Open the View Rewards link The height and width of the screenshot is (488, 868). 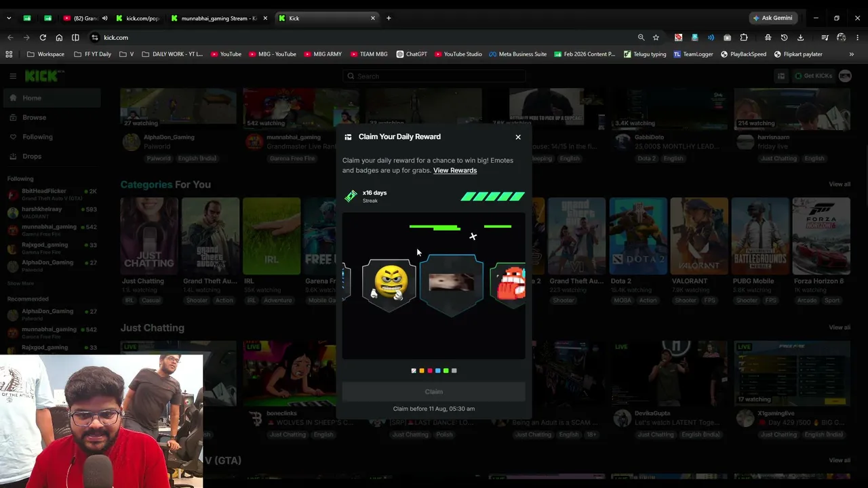(455, 170)
